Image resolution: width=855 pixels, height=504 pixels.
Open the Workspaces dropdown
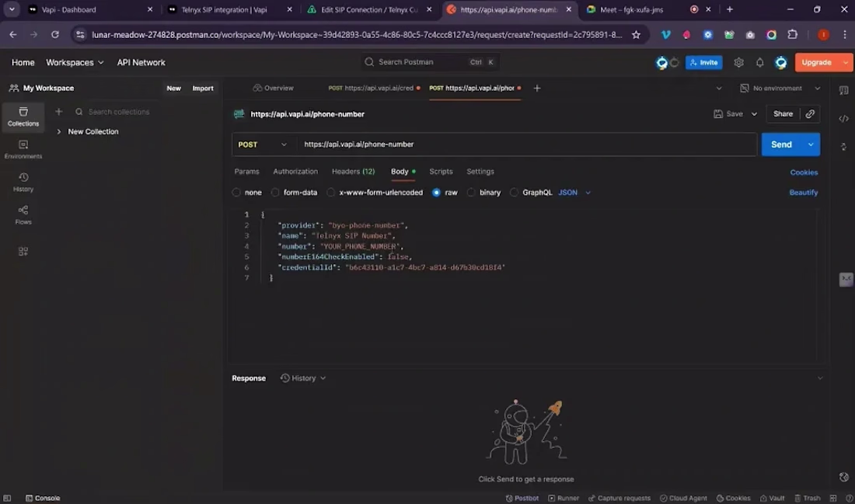75,62
